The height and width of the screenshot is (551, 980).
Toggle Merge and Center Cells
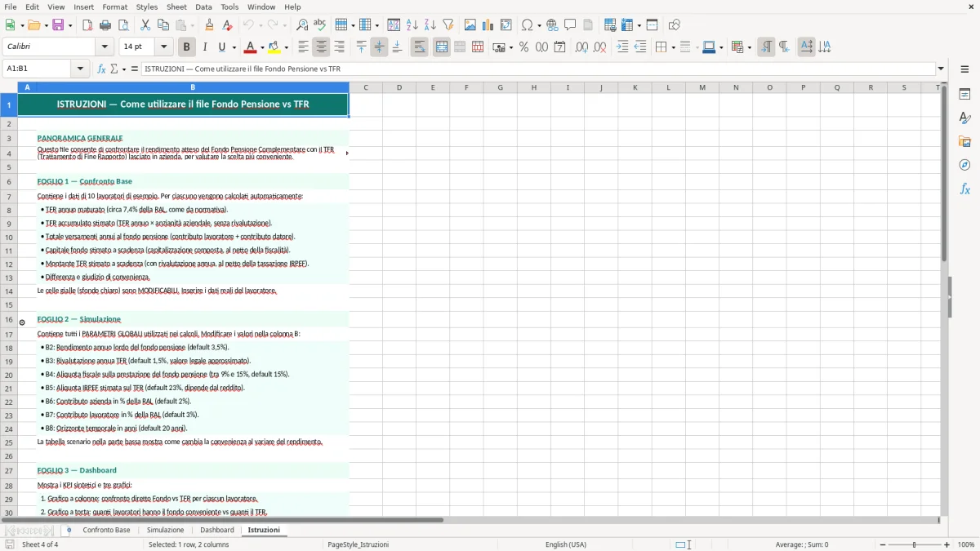click(x=442, y=47)
